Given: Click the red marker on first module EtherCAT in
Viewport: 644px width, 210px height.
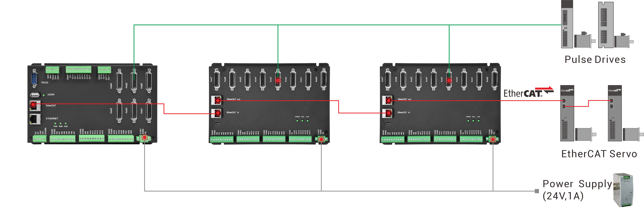Looking at the screenshot, I should (218, 113).
